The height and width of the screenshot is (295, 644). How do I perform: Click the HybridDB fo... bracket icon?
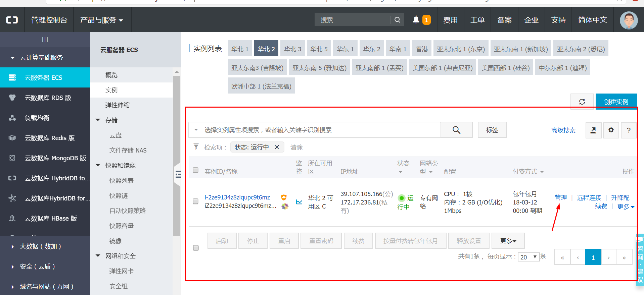[12, 178]
